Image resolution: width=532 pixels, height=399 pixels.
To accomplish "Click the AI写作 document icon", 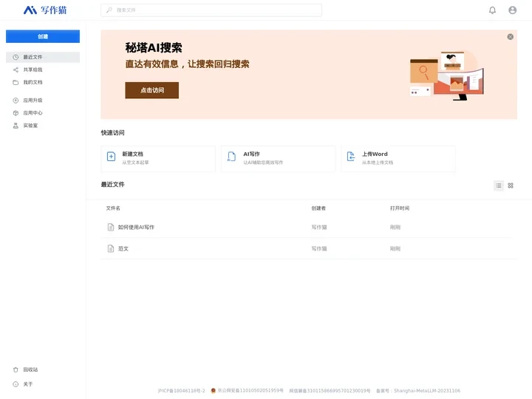I will coord(231,157).
